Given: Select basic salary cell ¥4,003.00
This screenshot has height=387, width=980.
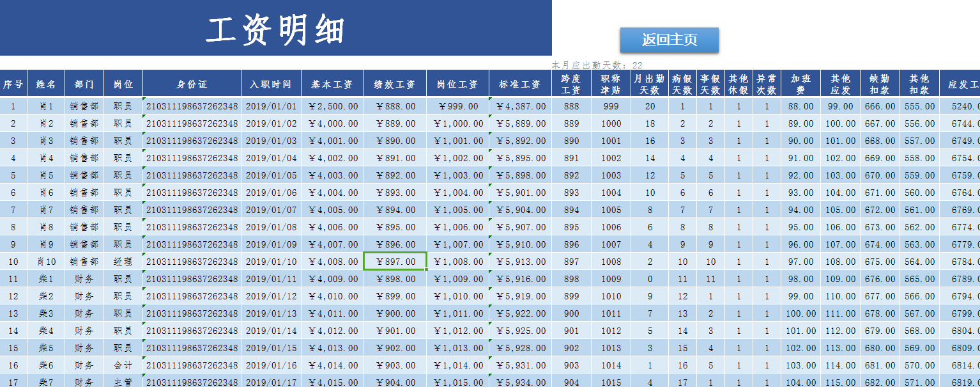Looking at the screenshot, I should (x=332, y=175).
